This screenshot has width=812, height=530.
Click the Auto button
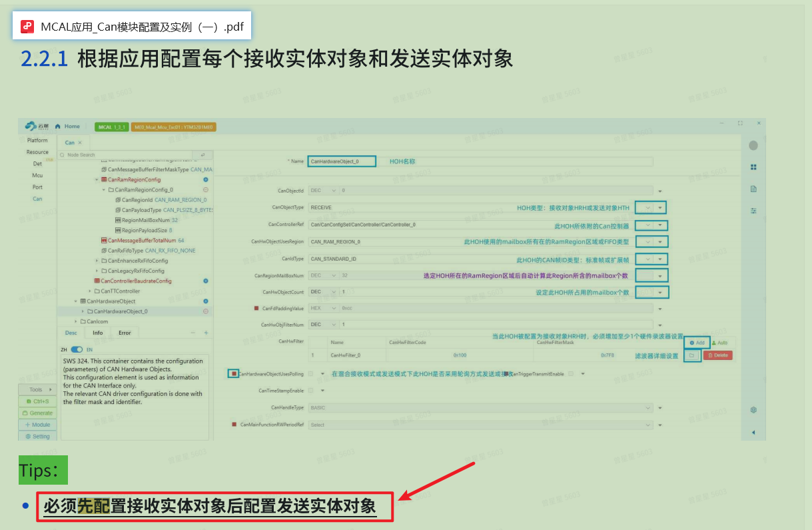tap(719, 343)
